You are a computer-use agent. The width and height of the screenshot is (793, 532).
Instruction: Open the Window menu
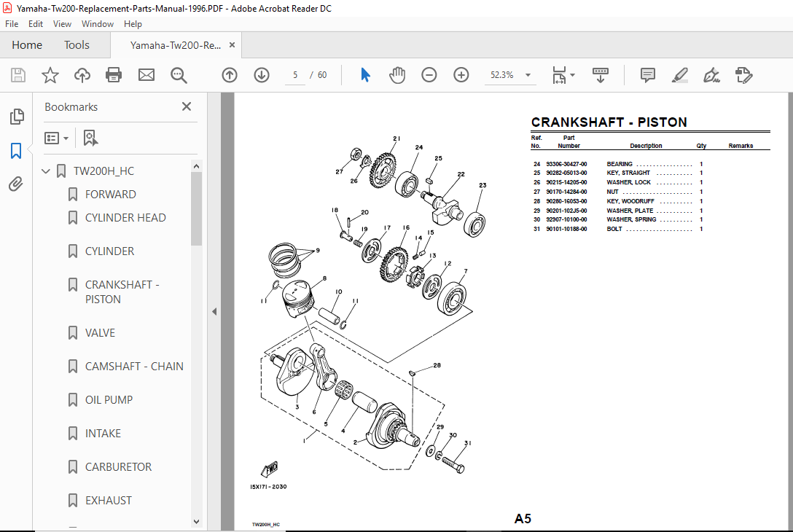click(x=98, y=24)
